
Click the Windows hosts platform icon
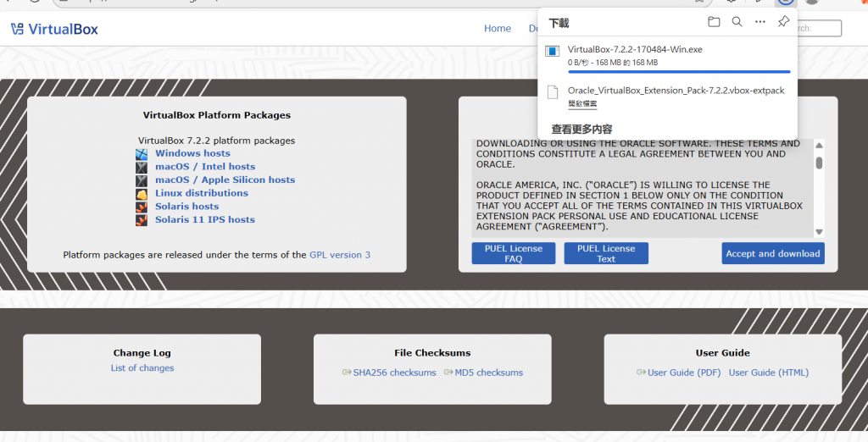tap(142, 154)
